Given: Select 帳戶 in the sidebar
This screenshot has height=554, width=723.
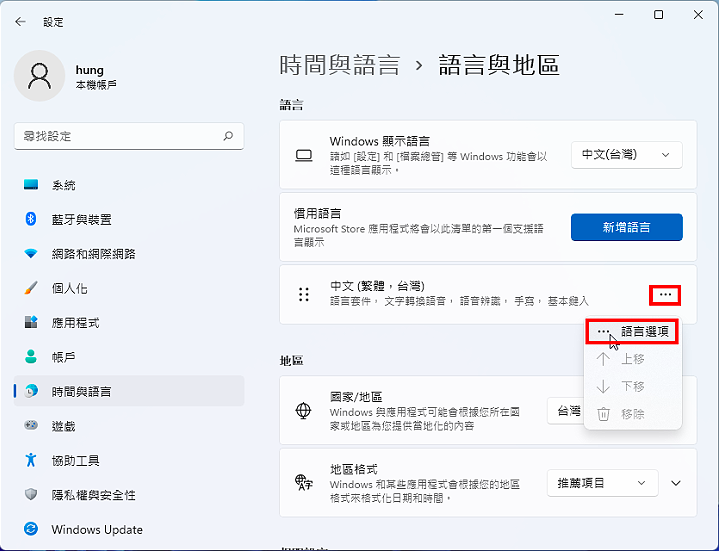Looking at the screenshot, I should tap(129, 357).
